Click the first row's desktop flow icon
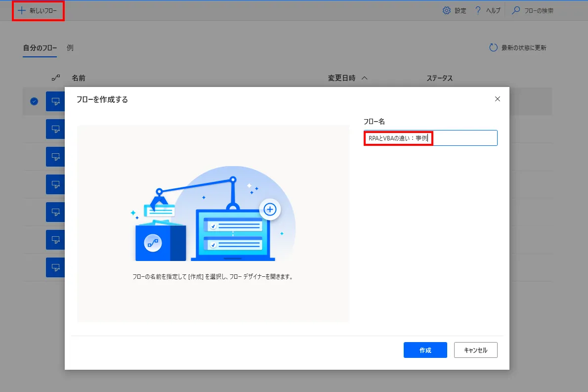 pos(55,101)
